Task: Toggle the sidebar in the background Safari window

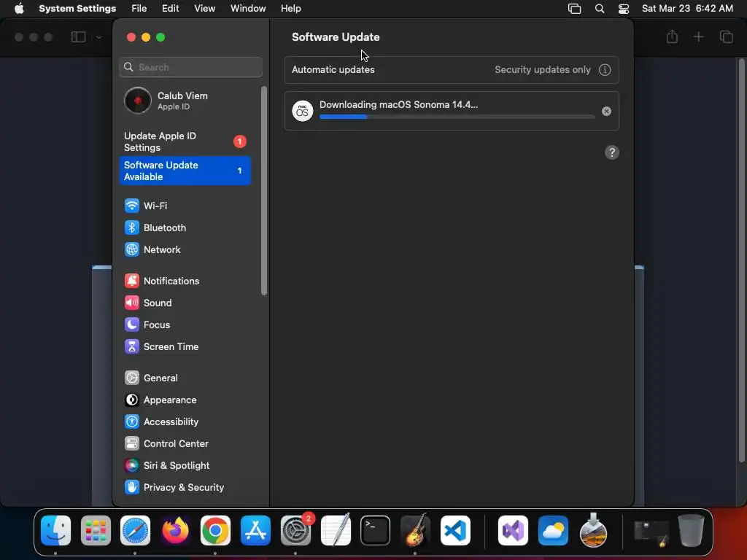Action: pos(78,36)
